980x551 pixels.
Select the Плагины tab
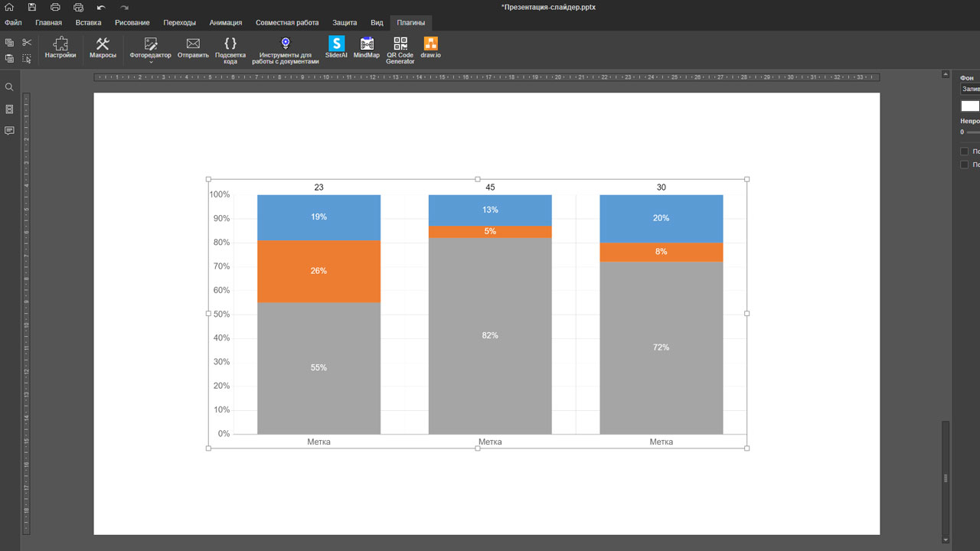tap(411, 23)
